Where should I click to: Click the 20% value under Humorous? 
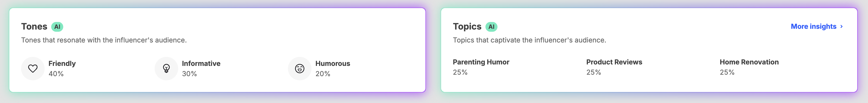click(323, 73)
